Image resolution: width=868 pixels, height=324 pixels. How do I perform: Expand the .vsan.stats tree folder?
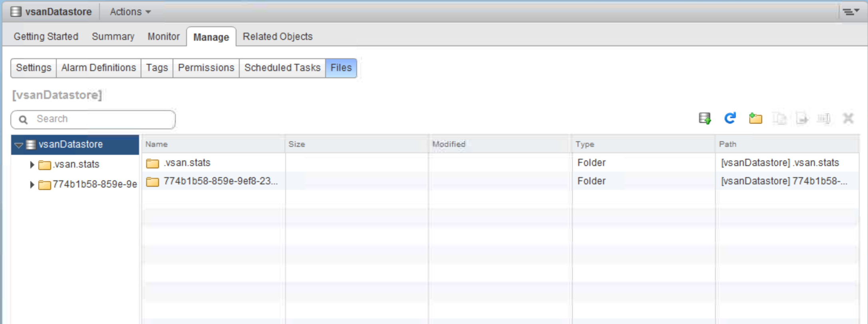coord(32,164)
